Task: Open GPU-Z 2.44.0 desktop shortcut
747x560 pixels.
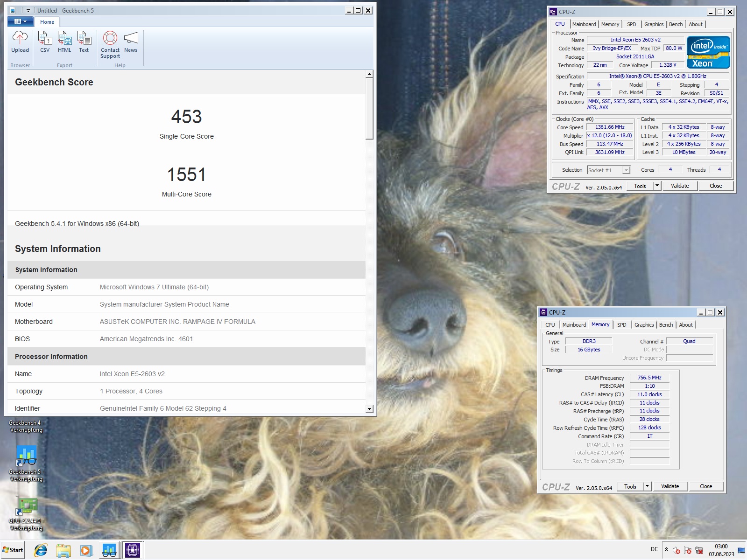Action: click(27, 513)
